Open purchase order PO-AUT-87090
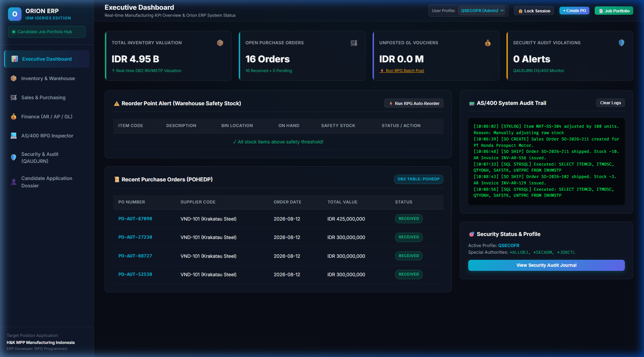The image size is (644, 357). click(x=135, y=219)
